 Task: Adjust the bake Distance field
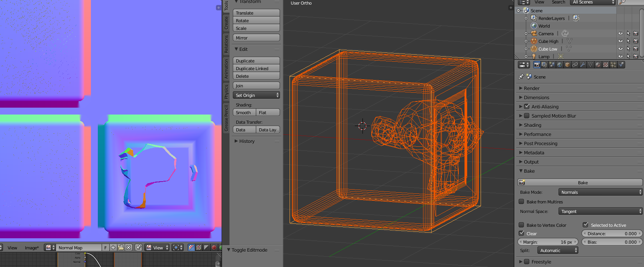click(x=612, y=233)
